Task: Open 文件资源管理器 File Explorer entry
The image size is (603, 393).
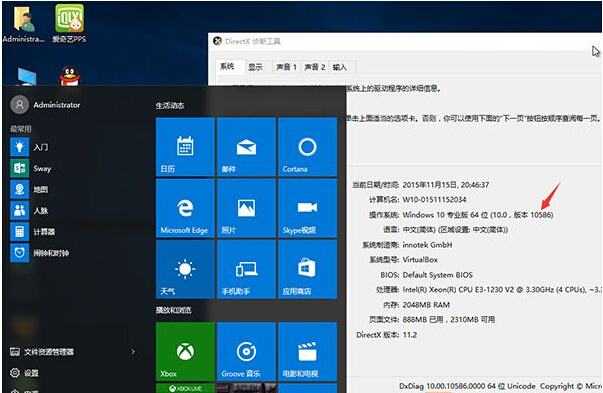Action: tap(42, 351)
